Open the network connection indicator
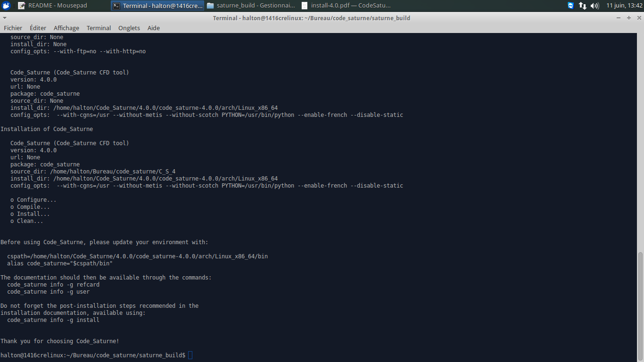The height and width of the screenshot is (362, 644). pyautogui.click(x=583, y=6)
